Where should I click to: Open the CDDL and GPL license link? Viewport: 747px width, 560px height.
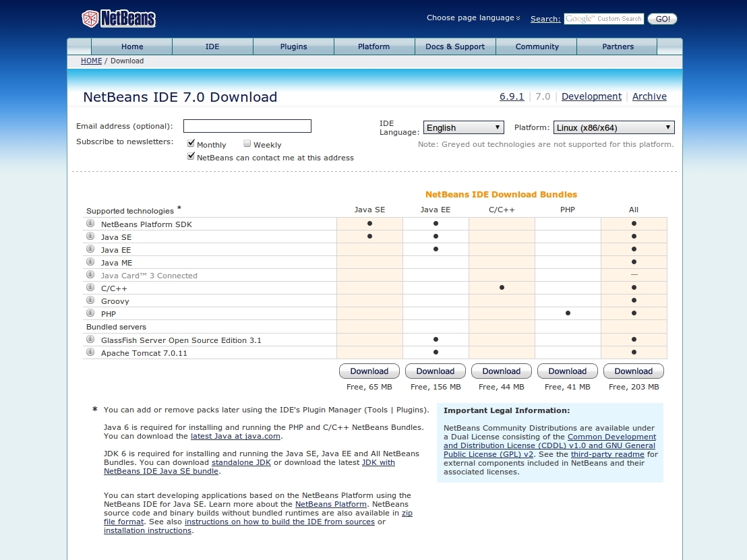[x=549, y=445]
